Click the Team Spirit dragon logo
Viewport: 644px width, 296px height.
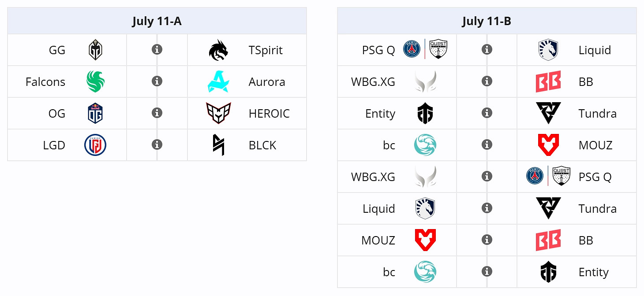click(x=218, y=50)
